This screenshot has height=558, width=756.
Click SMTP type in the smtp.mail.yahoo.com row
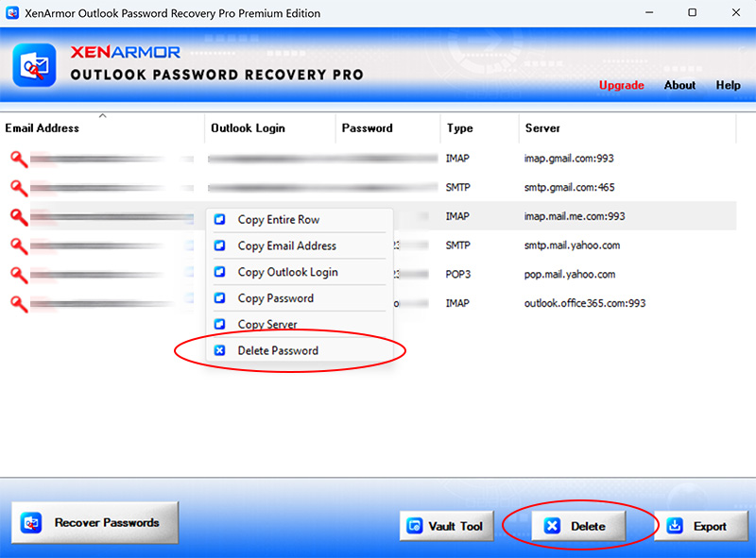pos(458,245)
